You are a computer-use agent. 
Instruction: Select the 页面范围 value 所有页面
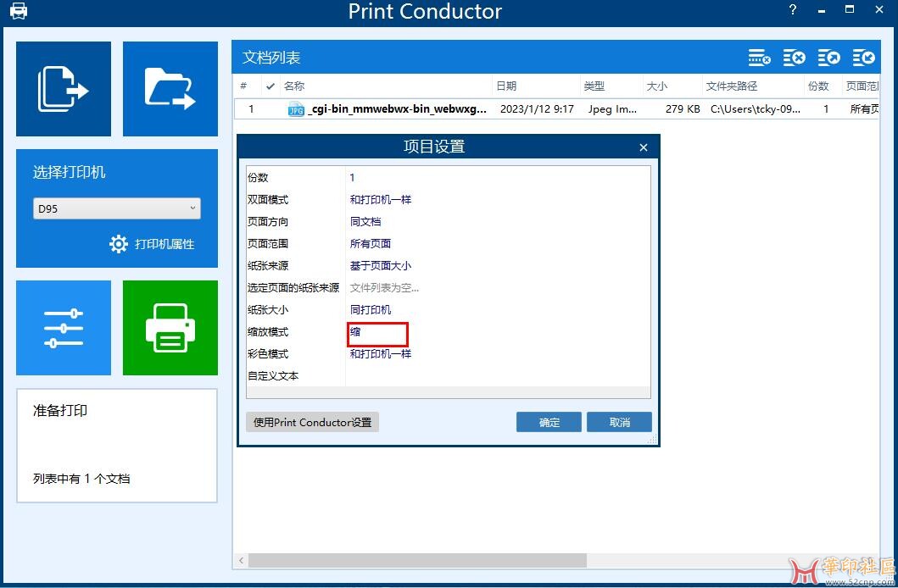(x=498, y=244)
